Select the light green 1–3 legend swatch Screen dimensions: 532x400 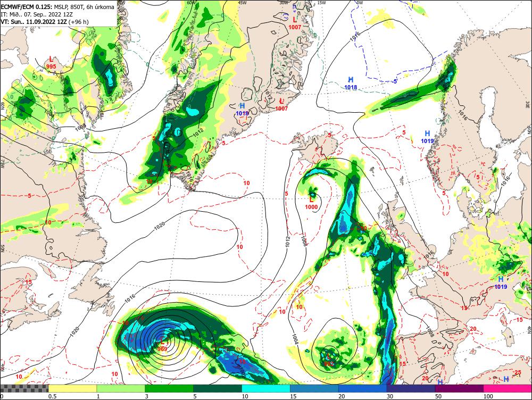point(121,388)
